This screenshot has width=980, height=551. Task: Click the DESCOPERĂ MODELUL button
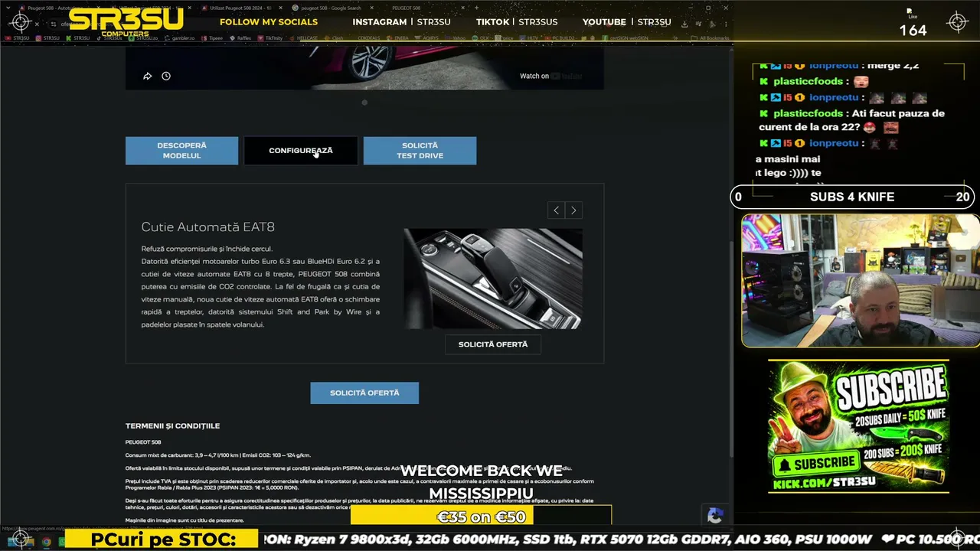[181, 151]
